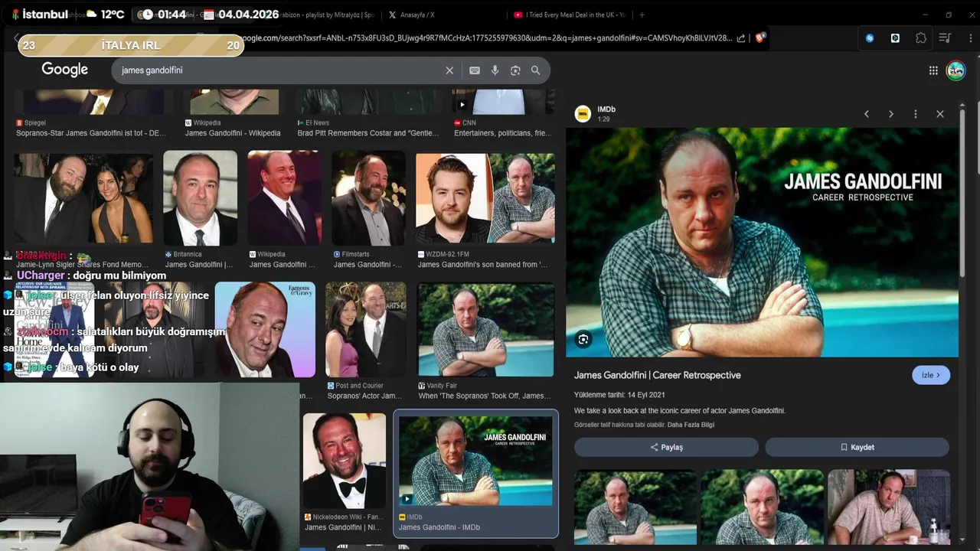This screenshot has width=980, height=551.
Task: Open the Daha Fazla Bilgi link
Action: [691, 425]
